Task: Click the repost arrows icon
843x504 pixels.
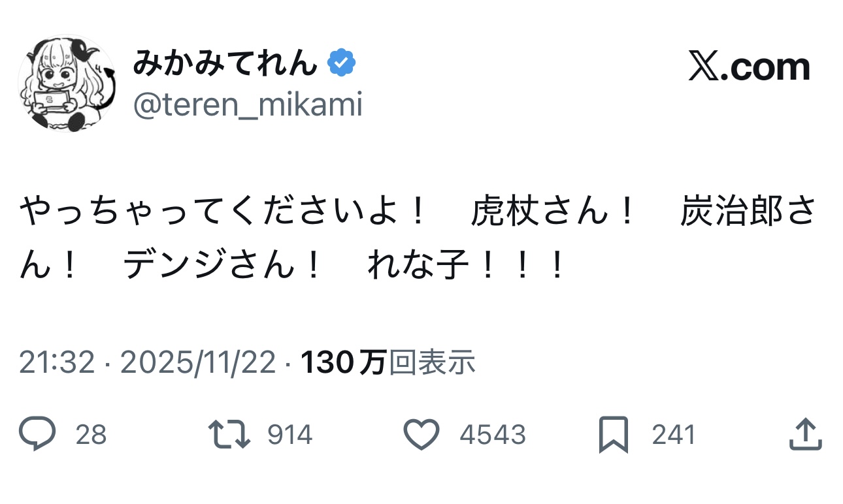Action: tap(229, 434)
